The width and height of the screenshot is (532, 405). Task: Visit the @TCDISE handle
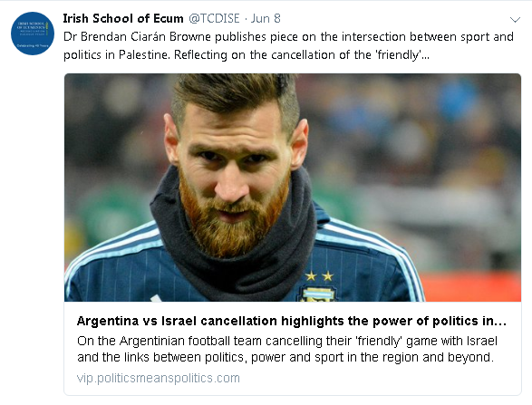tap(214, 18)
